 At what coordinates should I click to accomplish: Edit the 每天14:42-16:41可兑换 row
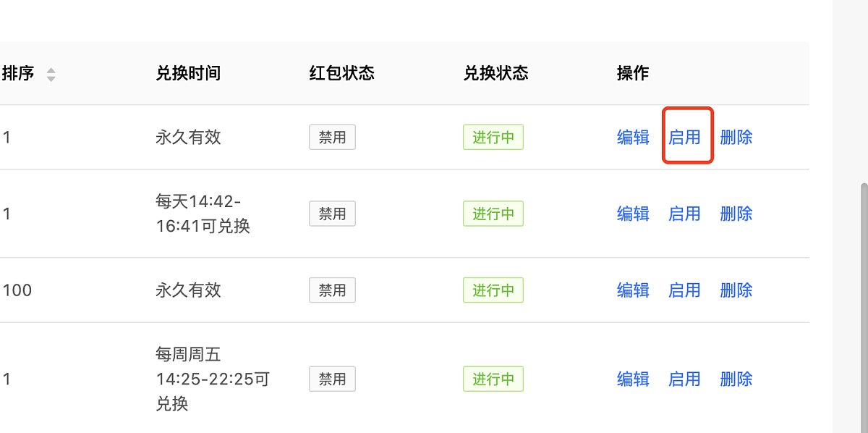(633, 214)
